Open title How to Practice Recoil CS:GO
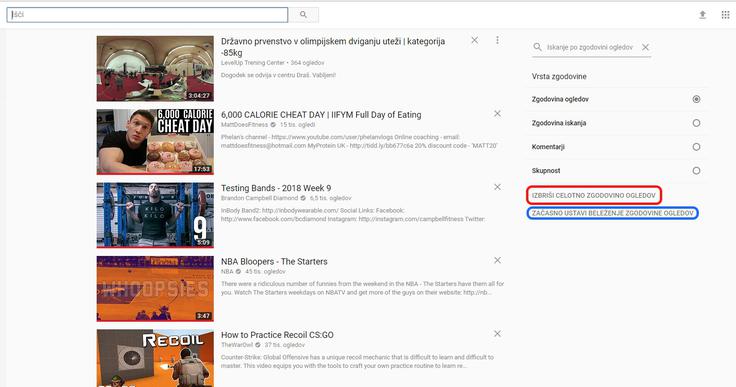The height and width of the screenshot is (387, 736). tap(277, 335)
